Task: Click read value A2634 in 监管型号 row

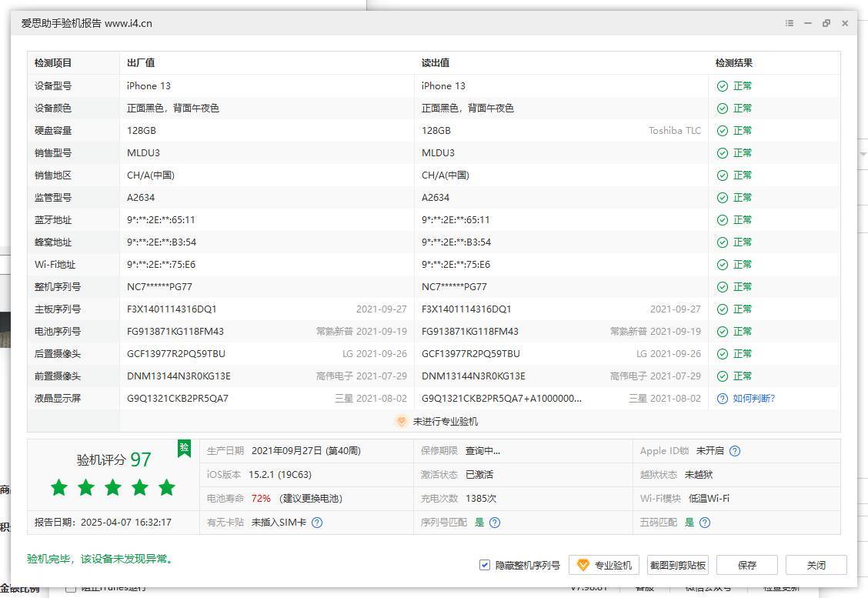Action: pyautogui.click(x=436, y=198)
